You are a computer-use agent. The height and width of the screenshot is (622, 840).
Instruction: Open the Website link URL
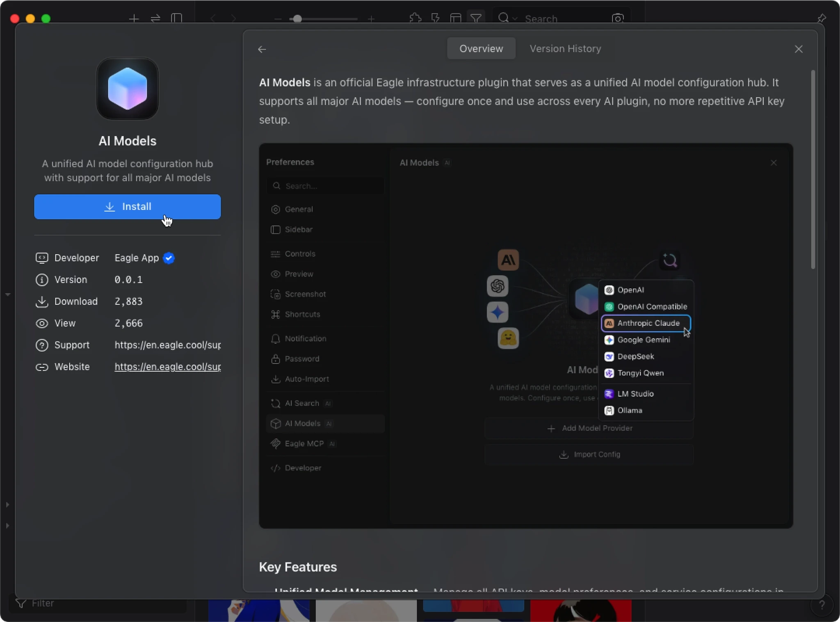tap(167, 367)
